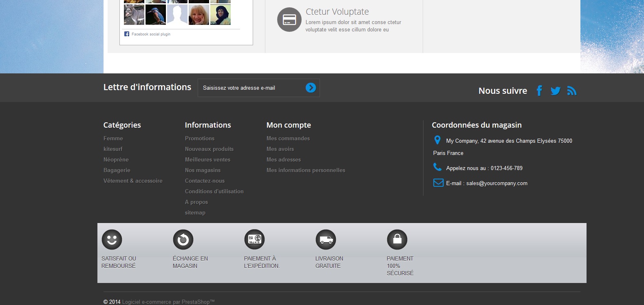This screenshot has width=644, height=305.
Task: Click the blonde woman profile thumbnail
Action: click(199, 15)
